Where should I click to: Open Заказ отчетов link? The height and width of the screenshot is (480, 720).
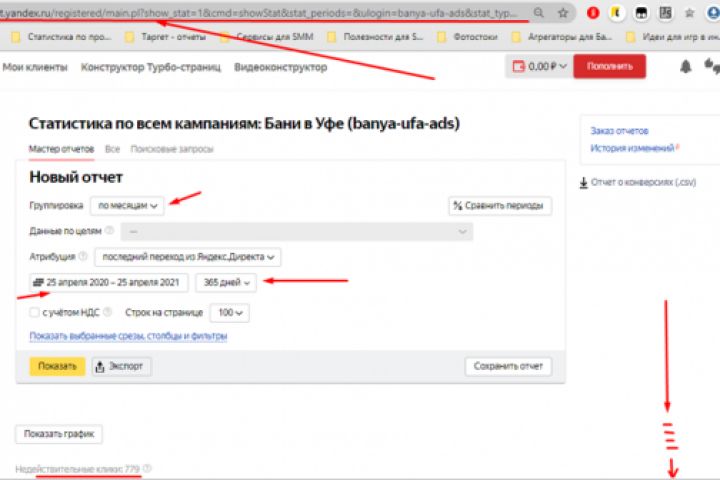619,131
